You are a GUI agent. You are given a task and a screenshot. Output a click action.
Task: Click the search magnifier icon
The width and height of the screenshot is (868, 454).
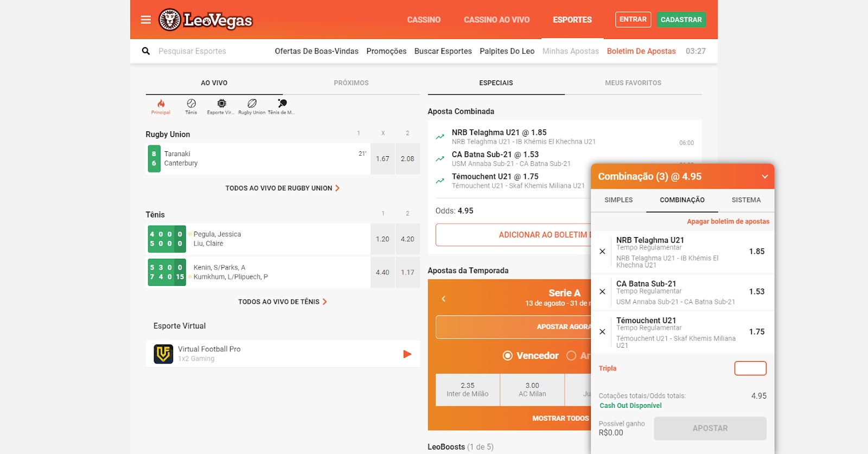click(x=146, y=51)
